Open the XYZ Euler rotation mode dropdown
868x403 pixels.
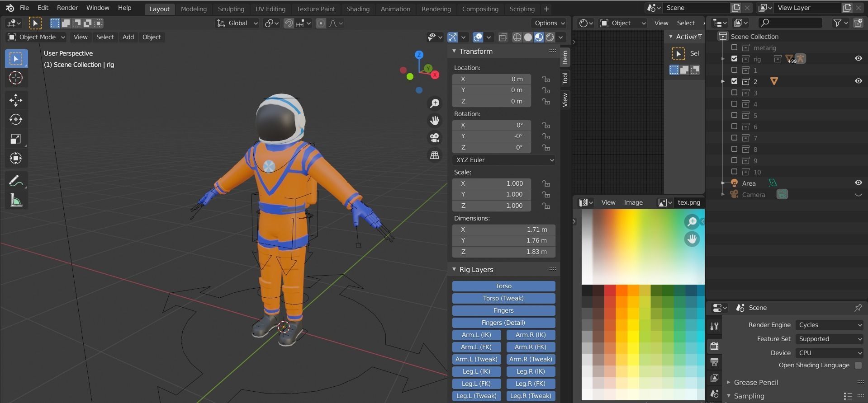tap(503, 160)
